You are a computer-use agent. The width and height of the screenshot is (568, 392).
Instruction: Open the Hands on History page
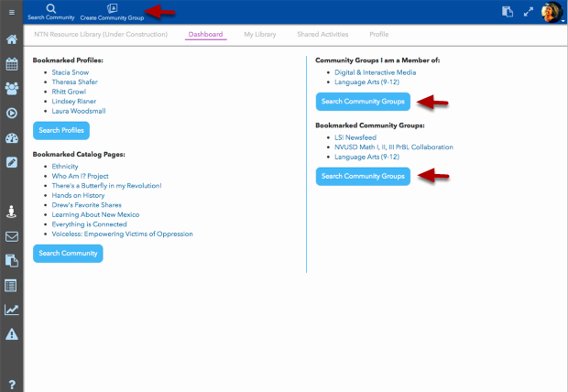(x=78, y=195)
